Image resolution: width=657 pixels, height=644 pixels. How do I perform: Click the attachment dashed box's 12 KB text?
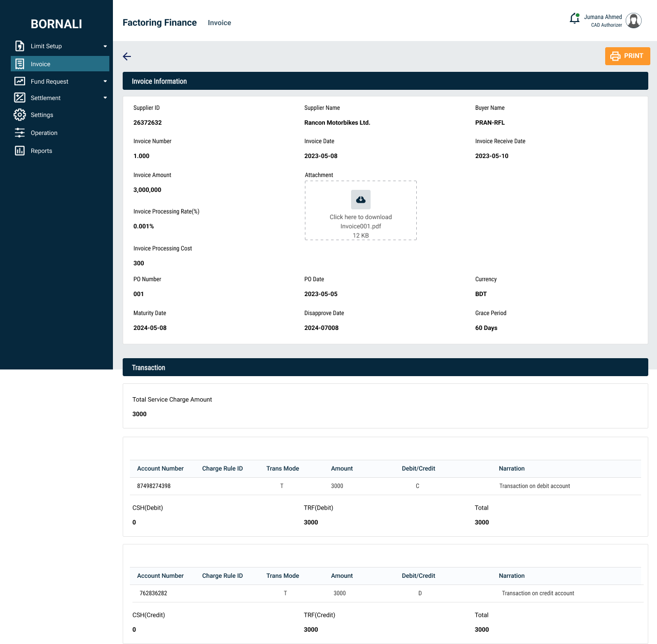(x=361, y=236)
